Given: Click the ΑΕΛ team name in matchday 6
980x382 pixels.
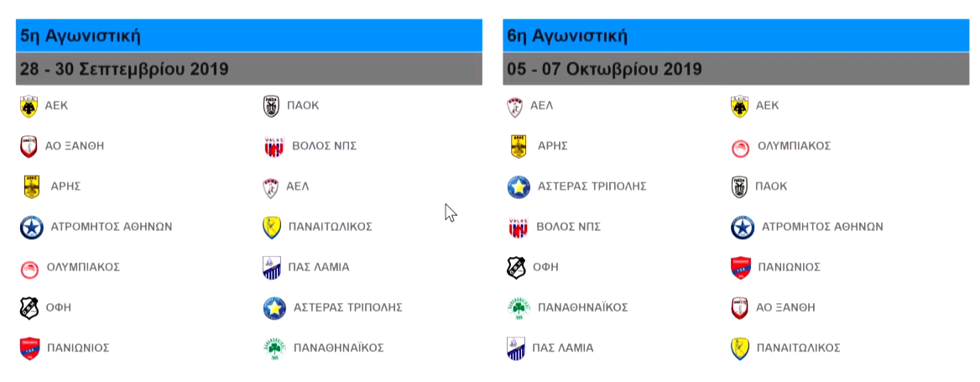Looking at the screenshot, I should click(x=541, y=106).
